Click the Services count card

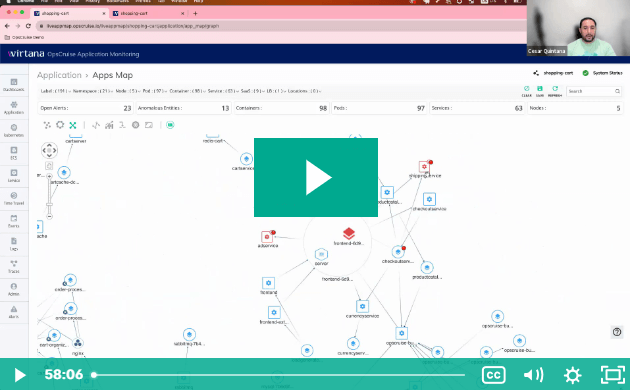point(477,108)
